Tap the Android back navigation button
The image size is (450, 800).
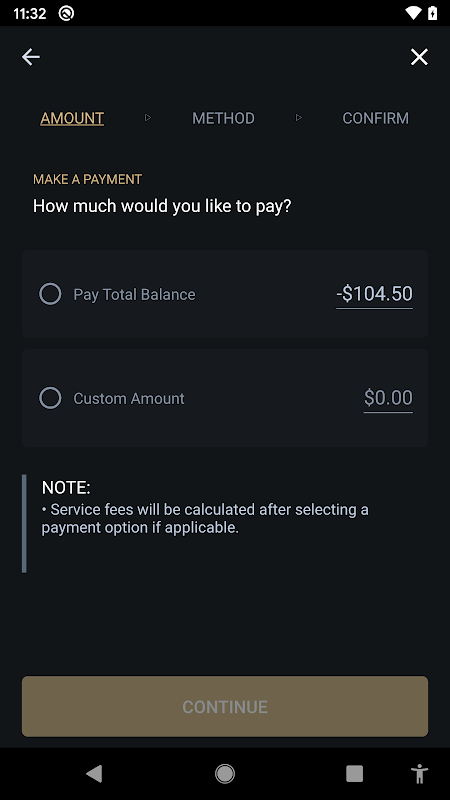pyautogui.click(x=94, y=773)
